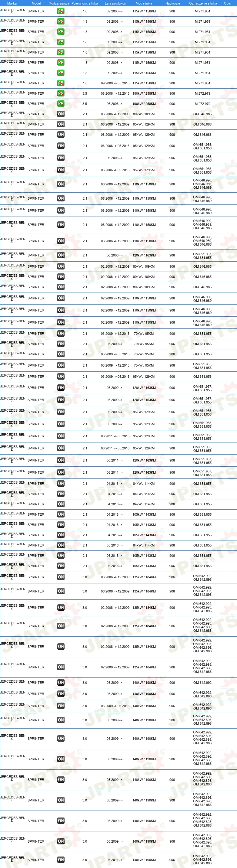
Task: Click Pojemność silnika column header
Action: click(84, 3)
